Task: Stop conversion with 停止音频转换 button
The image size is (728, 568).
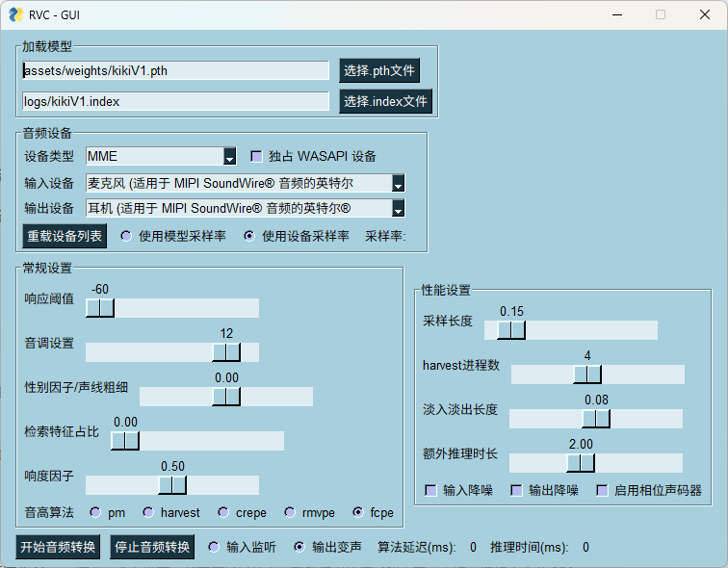Action: coord(152,547)
